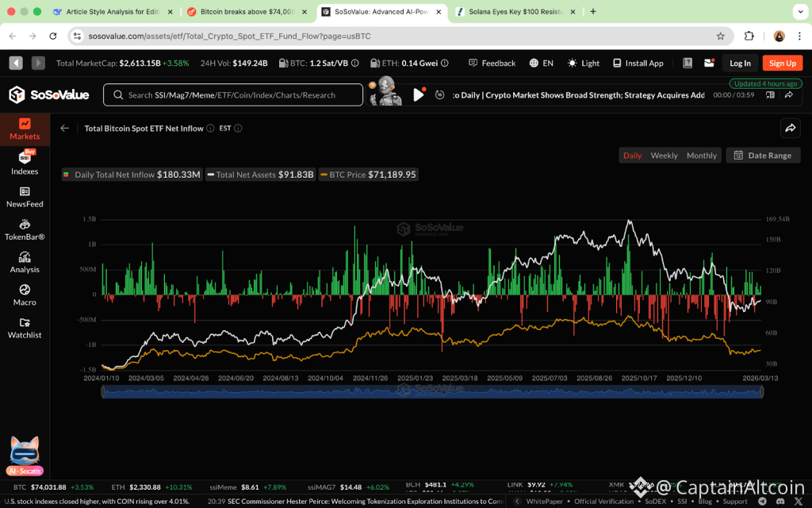Open the Date Range picker

(762, 156)
